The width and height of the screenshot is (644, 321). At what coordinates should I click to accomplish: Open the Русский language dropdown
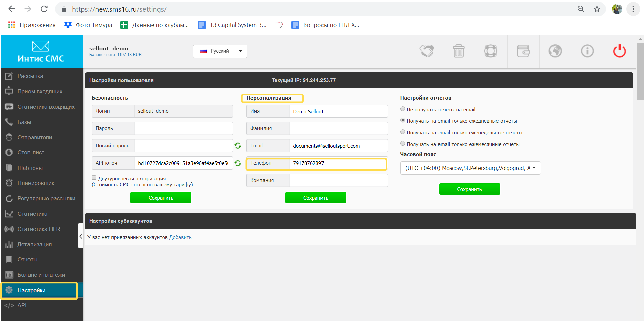(x=220, y=51)
